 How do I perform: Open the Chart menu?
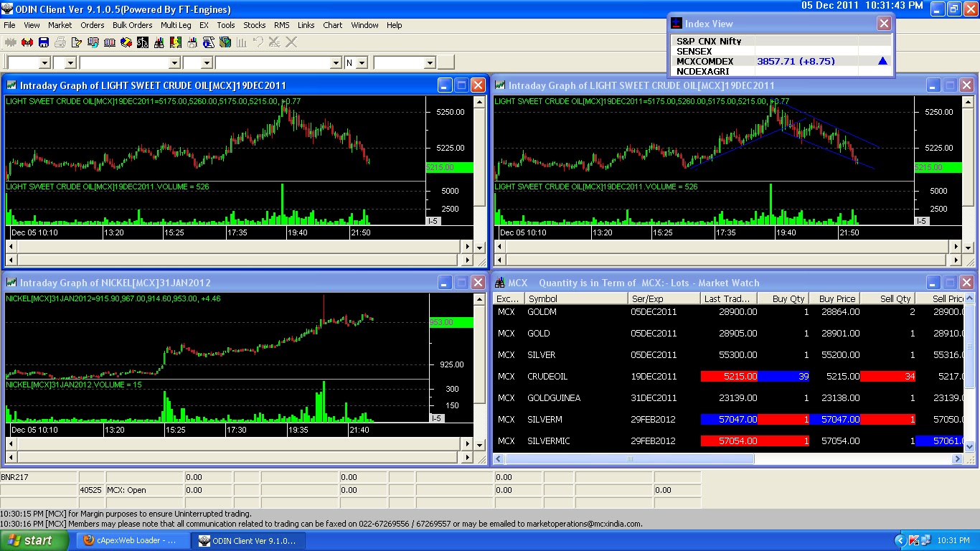coord(332,25)
